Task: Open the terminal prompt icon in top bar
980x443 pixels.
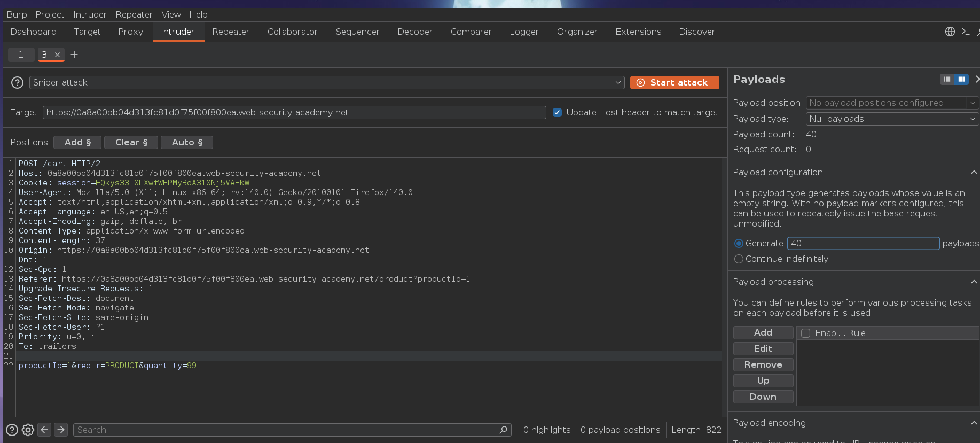Action: [965, 32]
